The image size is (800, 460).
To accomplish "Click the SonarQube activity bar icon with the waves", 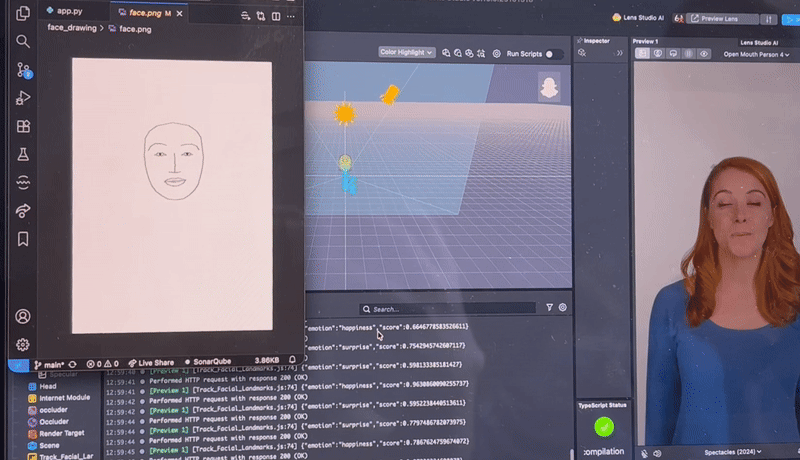I will (23, 182).
